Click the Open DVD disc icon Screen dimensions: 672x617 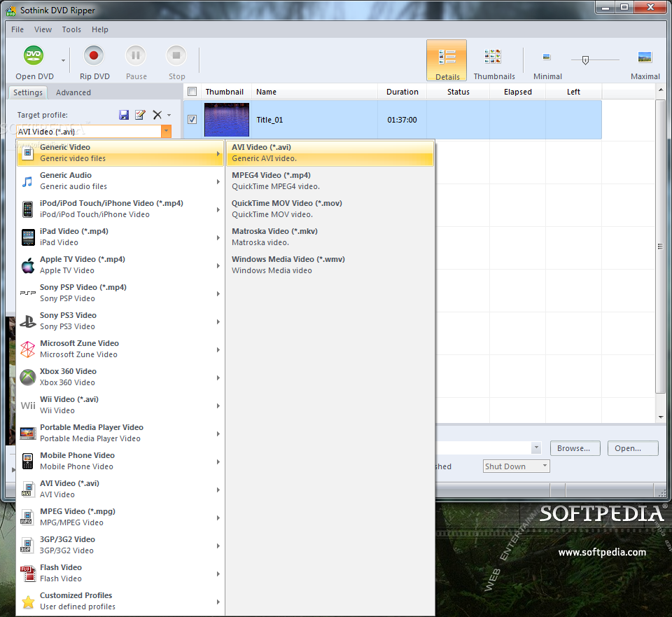pos(34,55)
